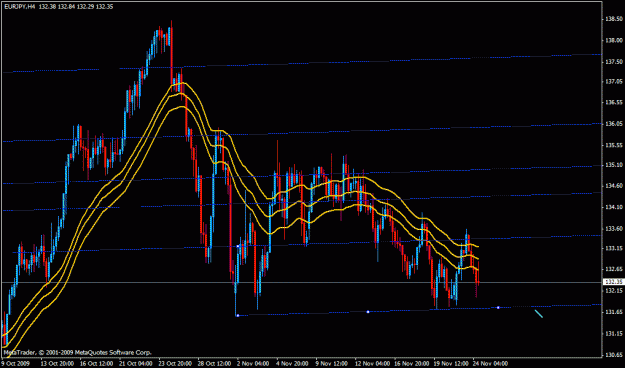Screen dimensions: 625x368
Task: Select the 132.15 price axis label
Action: tap(614, 291)
